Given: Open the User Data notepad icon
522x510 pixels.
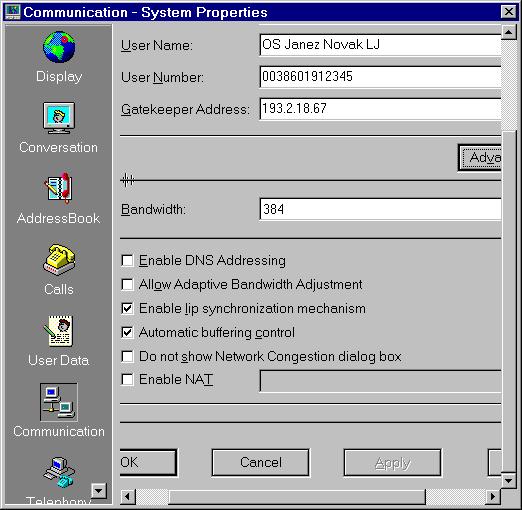Looking at the screenshot, I should (x=59, y=331).
